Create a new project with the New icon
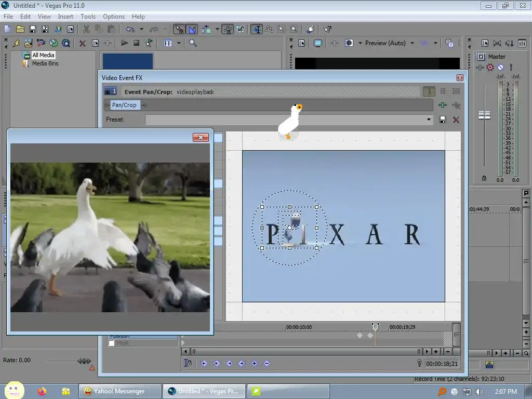Viewport: 532px width, 399px height. click(x=7, y=29)
